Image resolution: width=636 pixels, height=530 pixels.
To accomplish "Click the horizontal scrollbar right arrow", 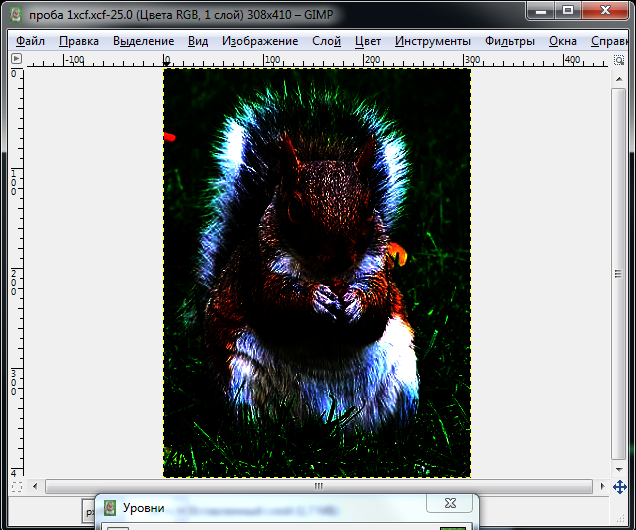I will (602, 486).
